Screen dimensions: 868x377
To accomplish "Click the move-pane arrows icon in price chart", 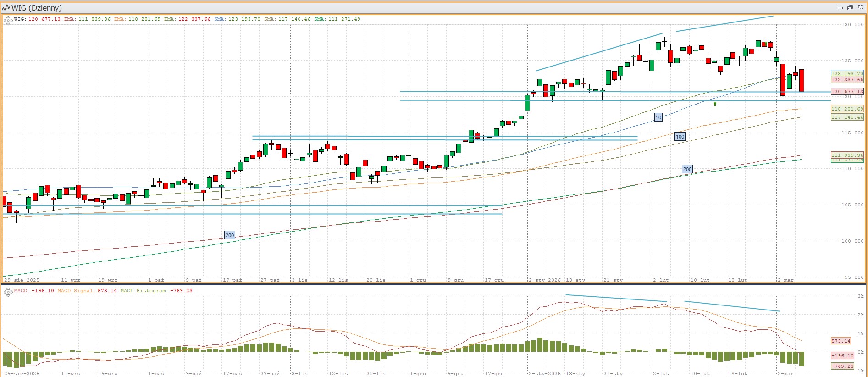I will pos(8,20).
